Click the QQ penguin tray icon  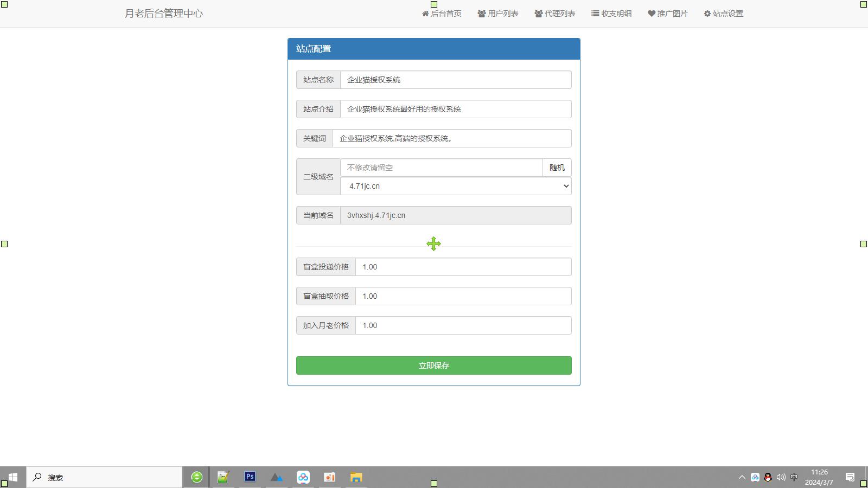coord(768,477)
